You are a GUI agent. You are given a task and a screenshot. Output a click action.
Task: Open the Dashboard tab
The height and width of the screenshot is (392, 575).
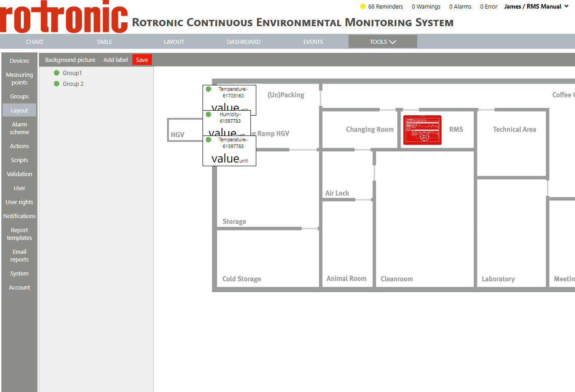[244, 42]
